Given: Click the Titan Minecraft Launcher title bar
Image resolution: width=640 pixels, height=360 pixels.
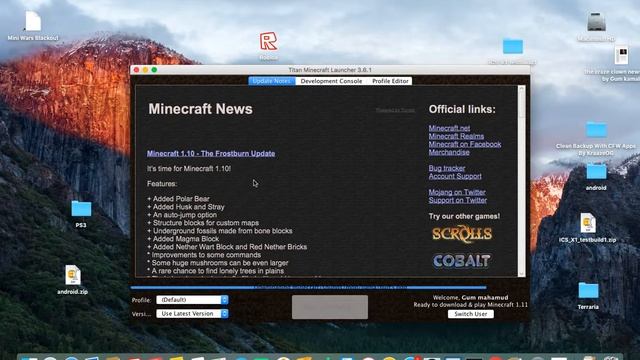Looking at the screenshot, I should pos(330,70).
